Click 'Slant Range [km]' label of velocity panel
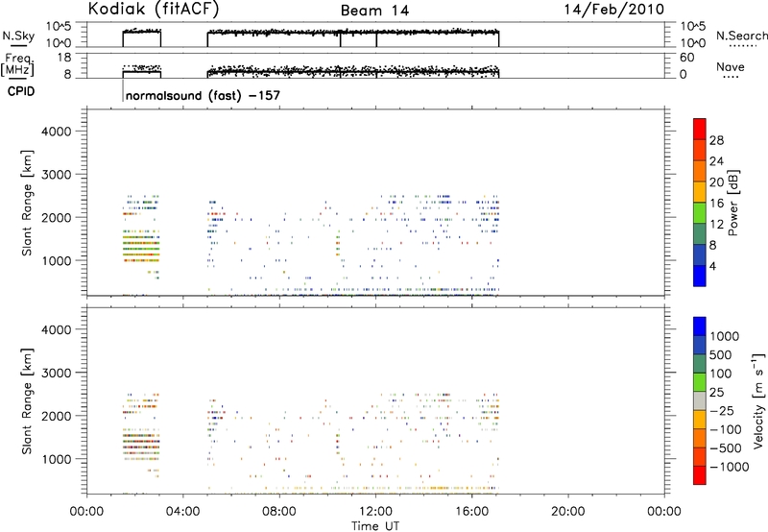The width and height of the screenshot is (768, 532). 27,401
